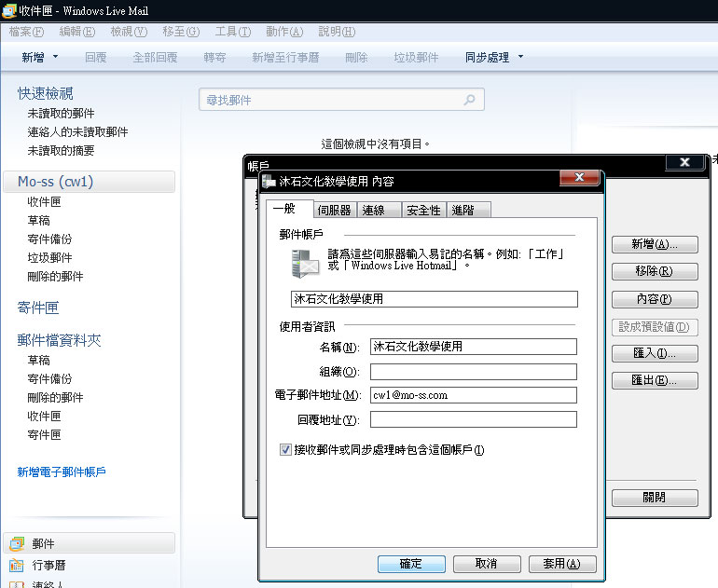Select 連絡人的未讀取郵件 in 快速檢視
718x588 pixels.
[77, 131]
